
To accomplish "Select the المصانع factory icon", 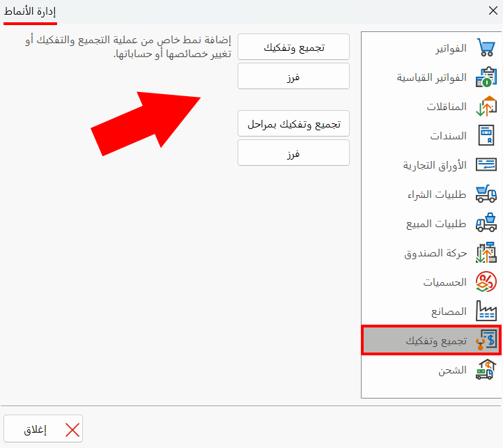I will 486,311.
